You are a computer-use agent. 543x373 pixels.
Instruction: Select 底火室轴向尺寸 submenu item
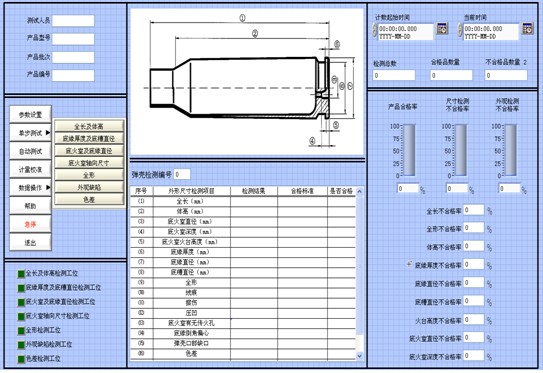[89, 163]
